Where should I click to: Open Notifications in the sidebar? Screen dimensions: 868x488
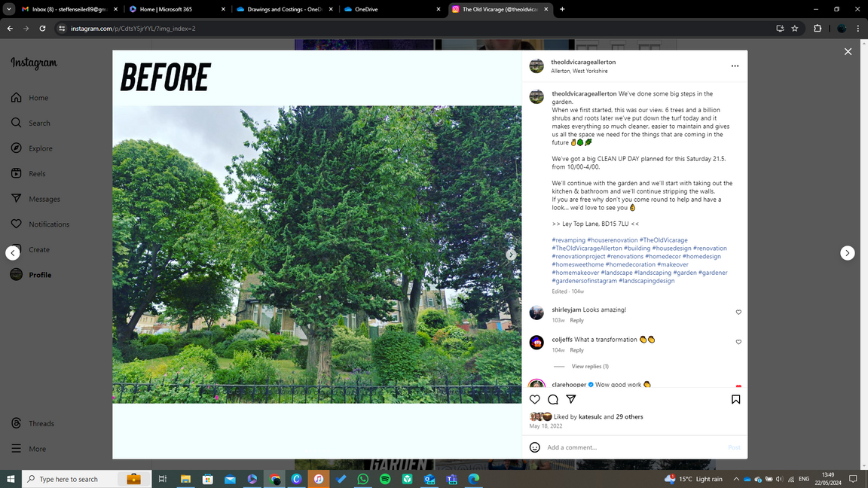coord(40,224)
